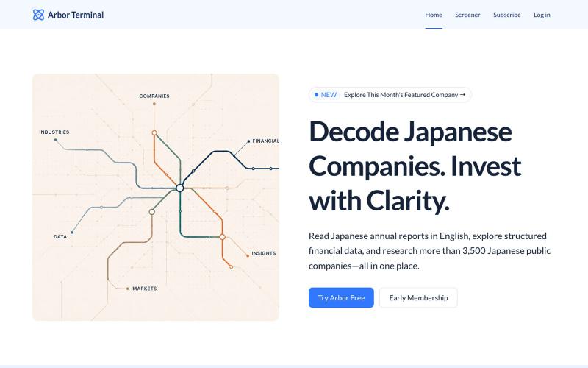Viewport: 588px width, 368px height.
Task: Click the metro map illustration's central hub node
Action: pyautogui.click(x=179, y=188)
